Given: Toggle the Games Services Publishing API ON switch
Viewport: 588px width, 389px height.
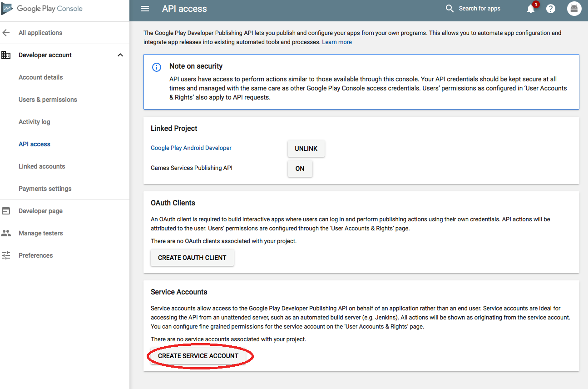Looking at the screenshot, I should (x=300, y=168).
